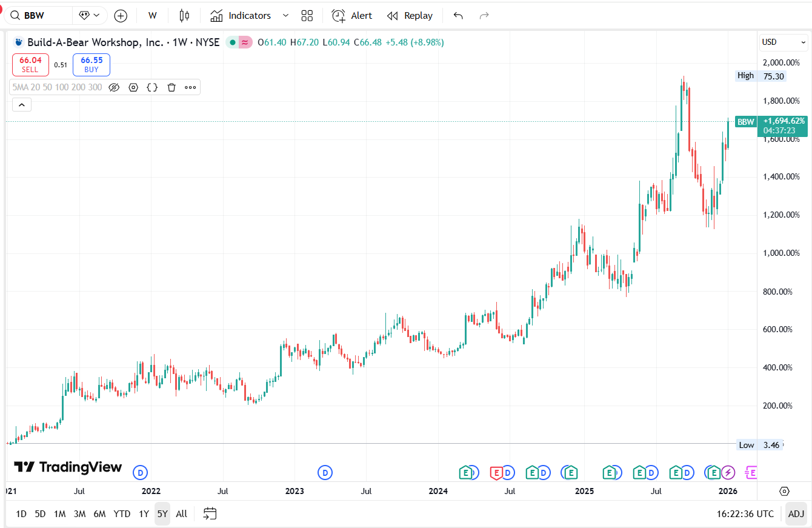Open the layout setup grid icon
Image resolution: width=812 pixels, height=528 pixels.
[307, 16]
